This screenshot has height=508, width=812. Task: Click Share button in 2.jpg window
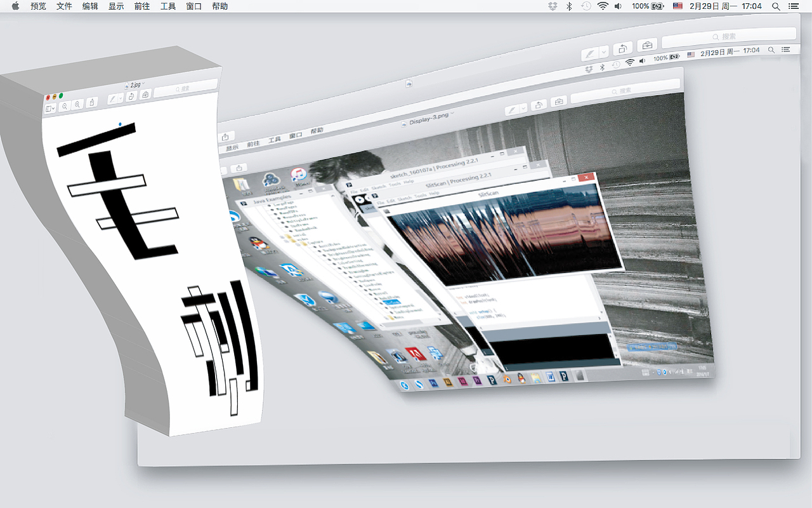coord(92,102)
